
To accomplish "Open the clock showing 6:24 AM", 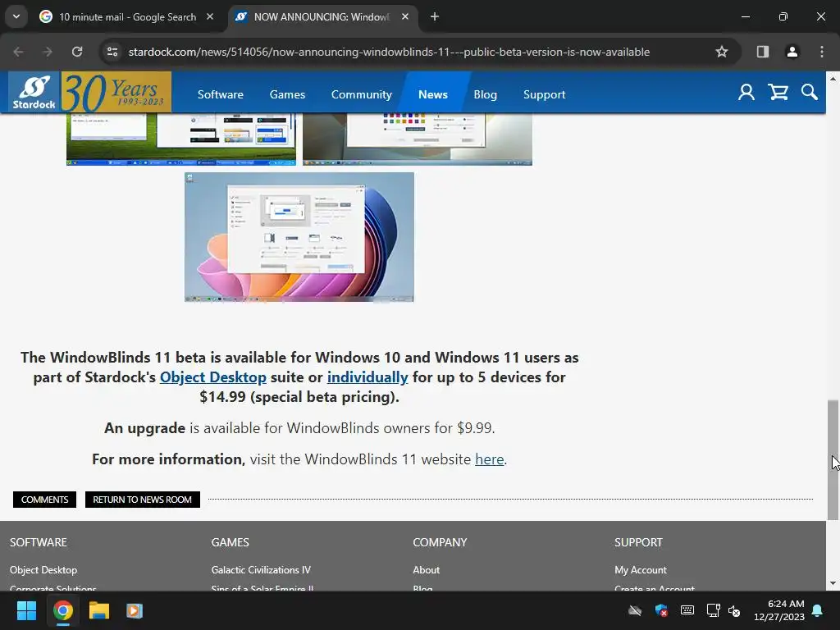I will click(x=779, y=610).
